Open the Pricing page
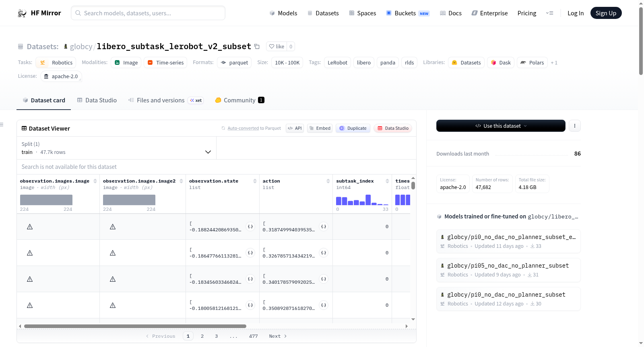This screenshot has height=347, width=644. point(527,13)
